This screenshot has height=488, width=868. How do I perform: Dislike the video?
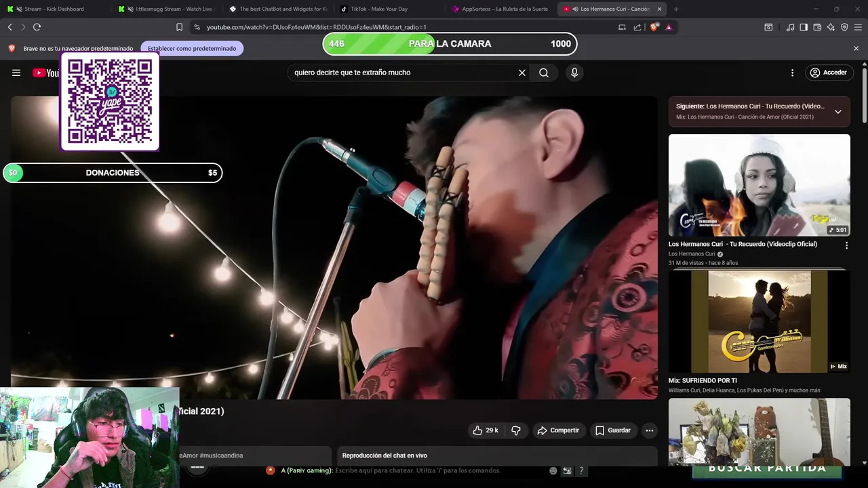516,430
